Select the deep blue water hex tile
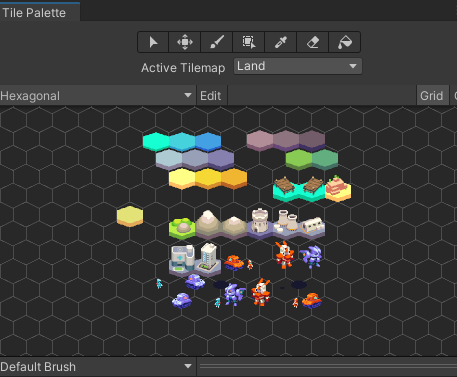 tap(208, 142)
